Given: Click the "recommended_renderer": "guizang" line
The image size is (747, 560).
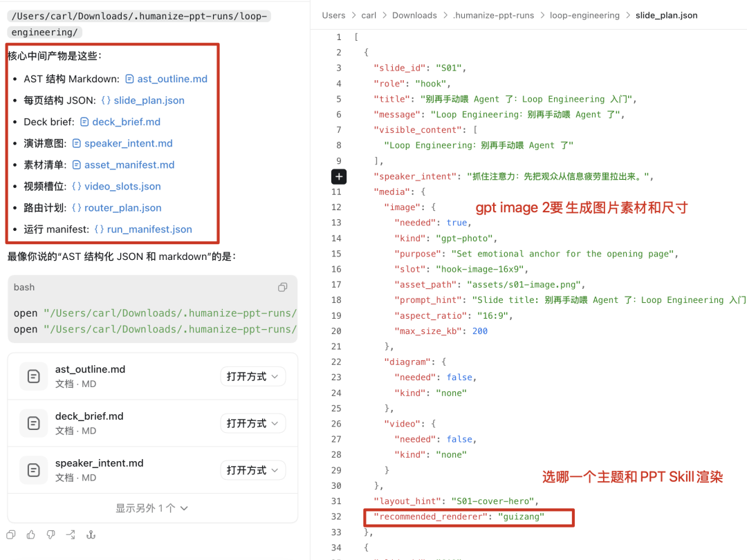Looking at the screenshot, I should (x=459, y=516).
